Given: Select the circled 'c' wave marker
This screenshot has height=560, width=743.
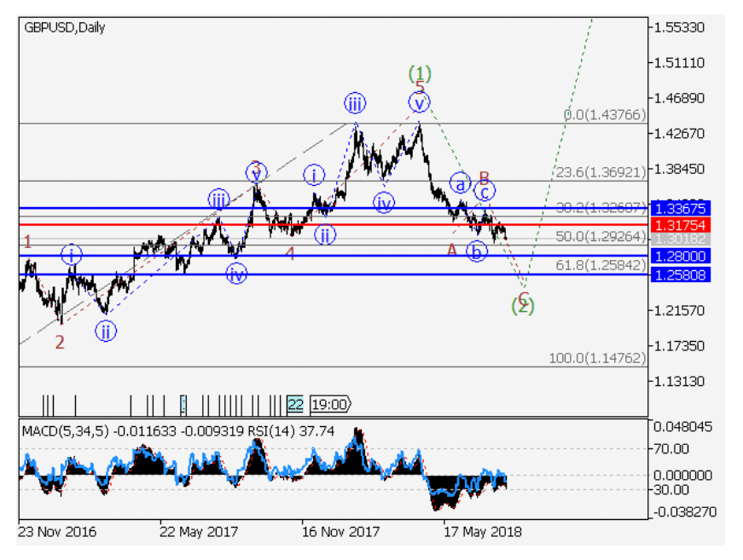Looking at the screenshot, I should point(485,193).
